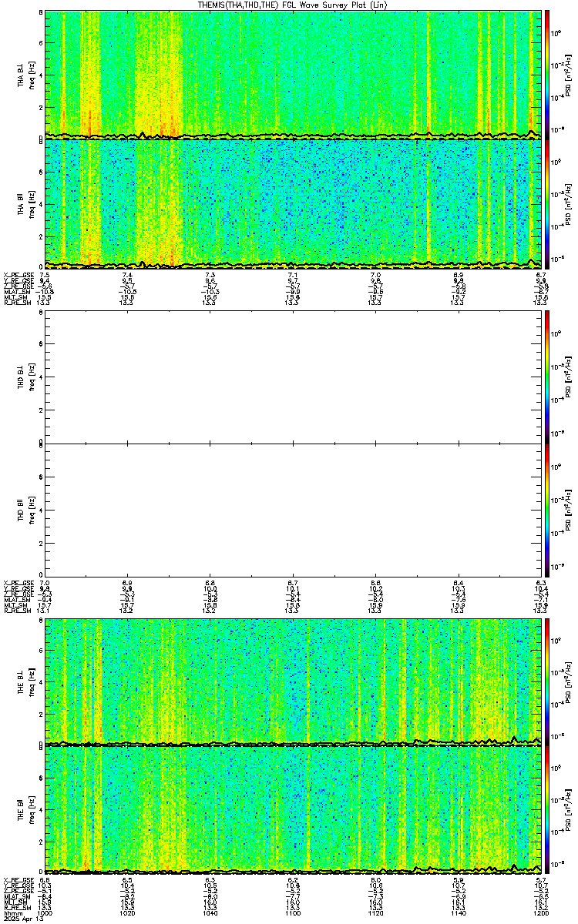This screenshot has height=924, width=578.
Task: Click inside the THE B-perpendicular spectrogram panel
Action: [292, 681]
